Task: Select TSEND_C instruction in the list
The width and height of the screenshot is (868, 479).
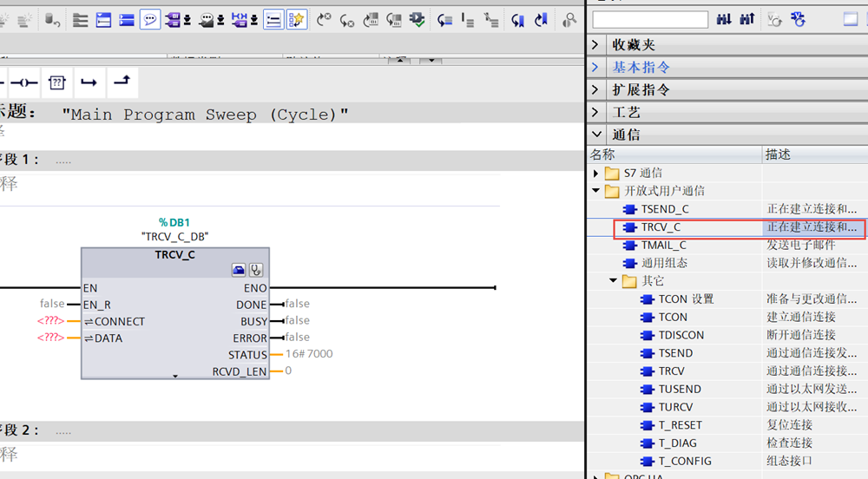Action: pyautogui.click(x=665, y=209)
